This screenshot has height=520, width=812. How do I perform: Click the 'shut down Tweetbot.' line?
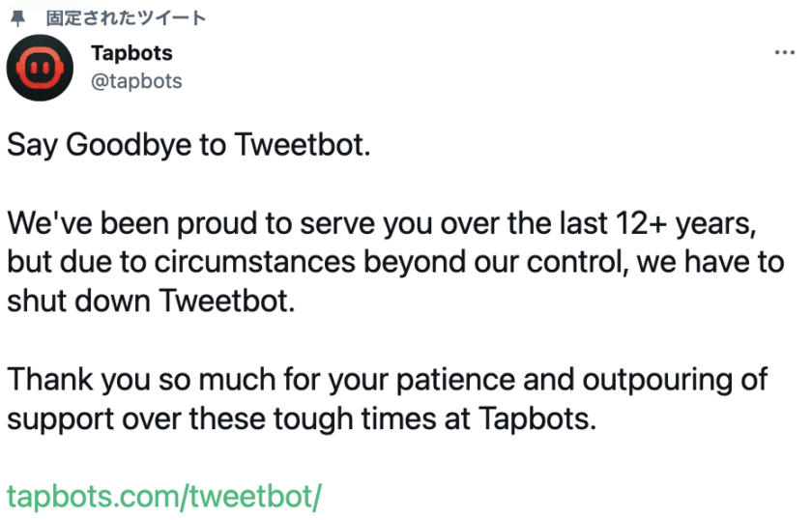pyautogui.click(x=151, y=301)
